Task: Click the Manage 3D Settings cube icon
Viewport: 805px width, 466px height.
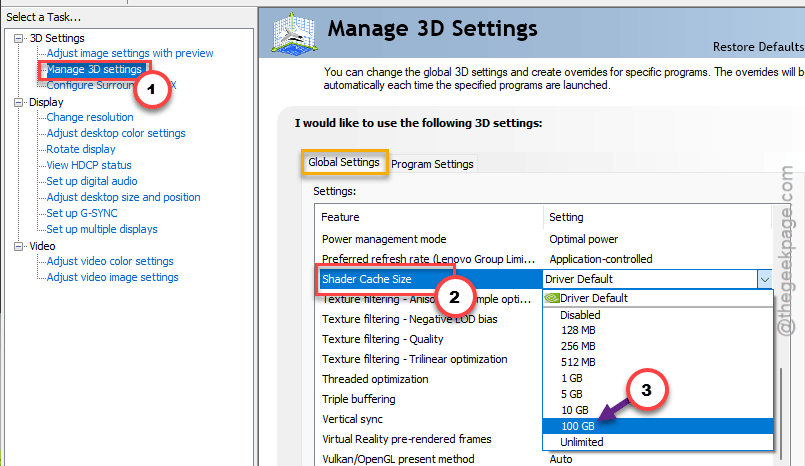Action: point(294,33)
